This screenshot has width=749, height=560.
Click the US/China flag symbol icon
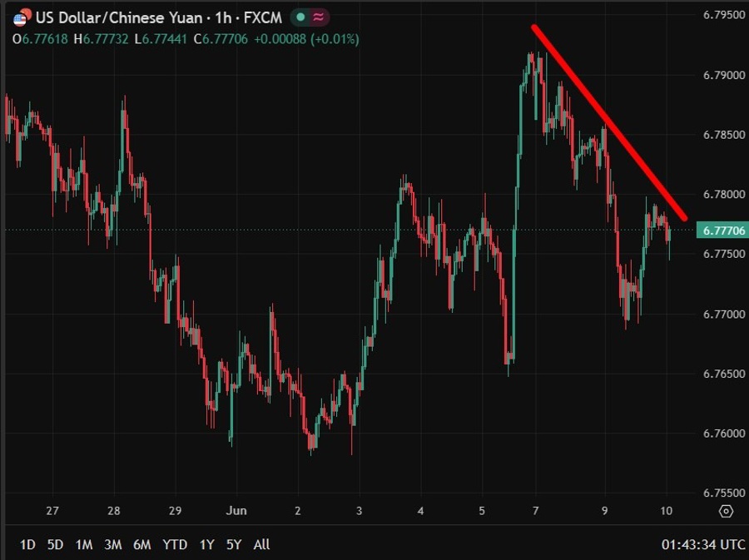tap(22, 17)
